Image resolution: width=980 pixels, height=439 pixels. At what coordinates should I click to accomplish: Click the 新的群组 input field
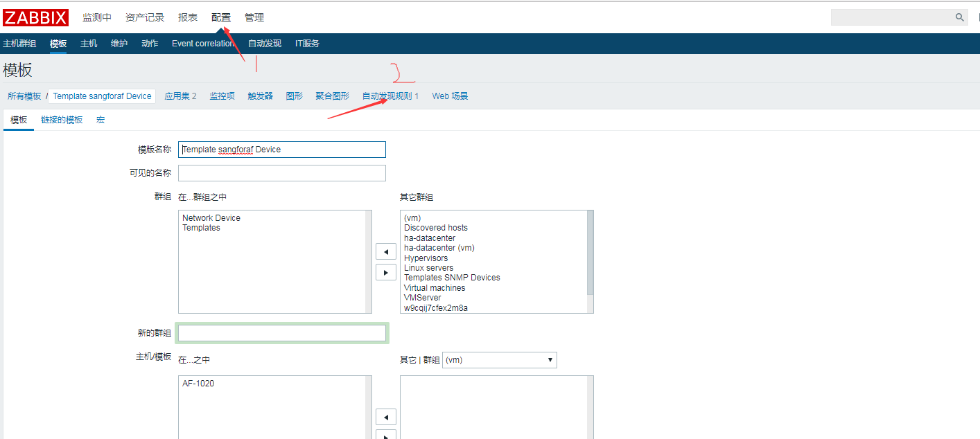pos(282,333)
